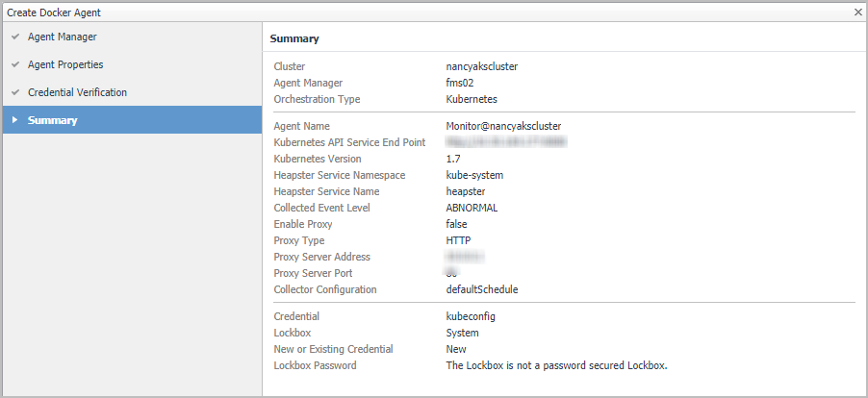868x398 pixels.
Task: Switch to Credential Verification step
Action: [x=77, y=93]
